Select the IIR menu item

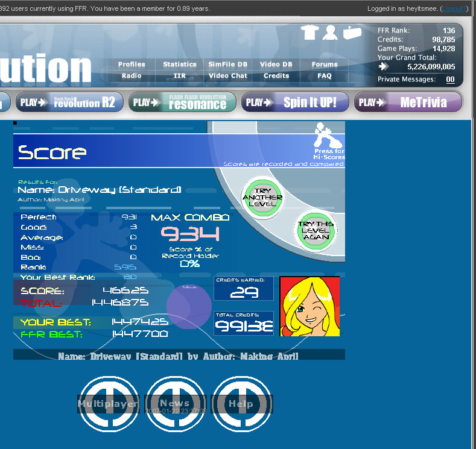(180, 76)
